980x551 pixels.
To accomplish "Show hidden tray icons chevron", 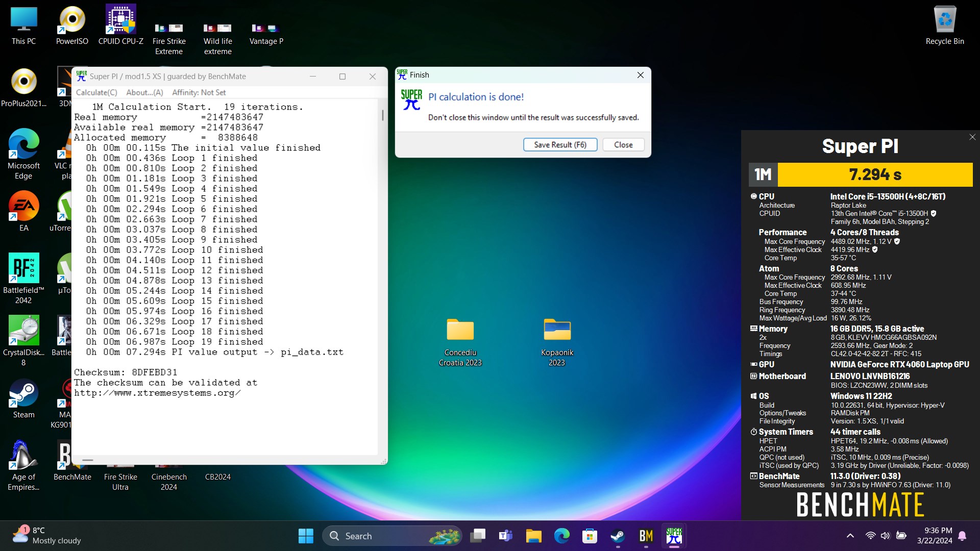I will [850, 536].
